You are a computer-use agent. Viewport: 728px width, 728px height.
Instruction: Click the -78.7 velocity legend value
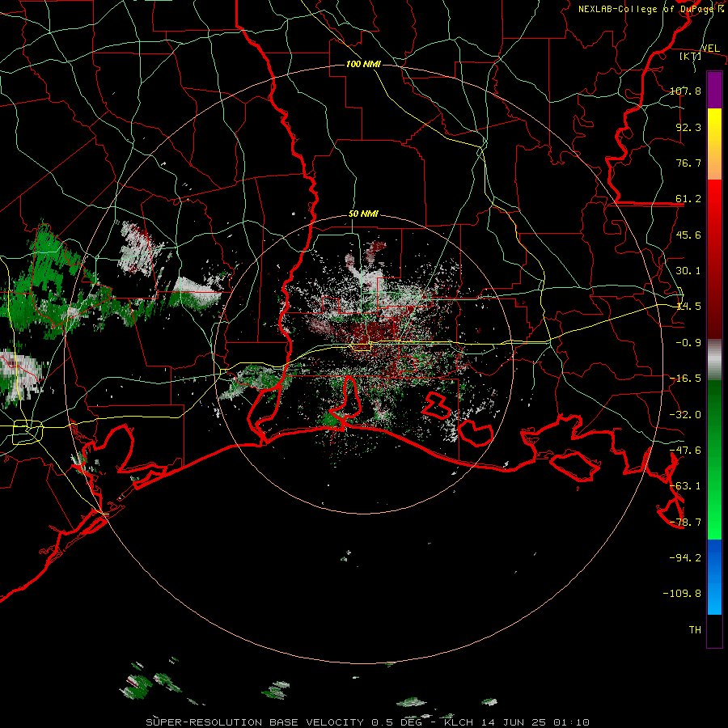coord(685,523)
